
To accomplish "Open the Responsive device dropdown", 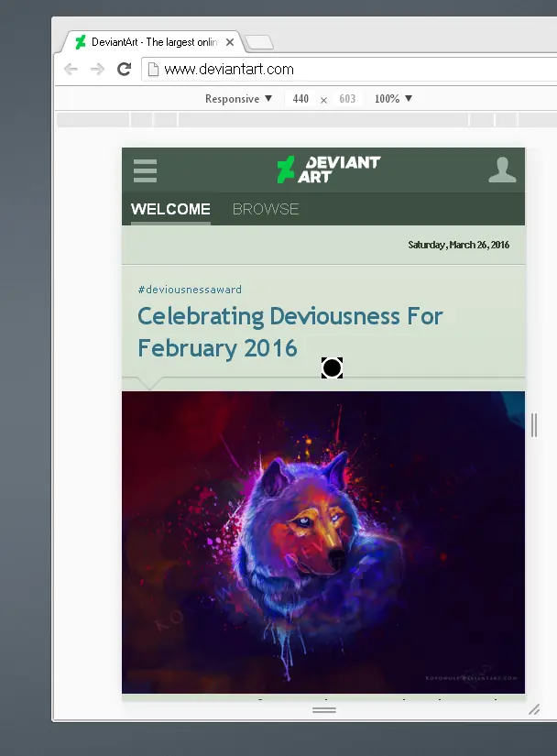I will 238,99.
